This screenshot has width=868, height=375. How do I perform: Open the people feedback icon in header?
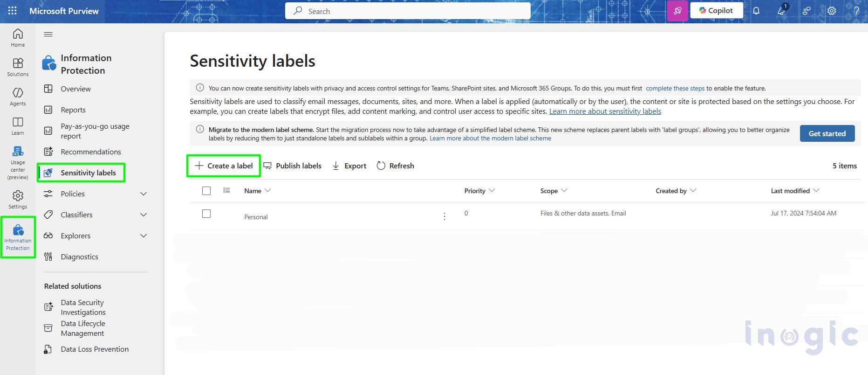click(x=806, y=11)
